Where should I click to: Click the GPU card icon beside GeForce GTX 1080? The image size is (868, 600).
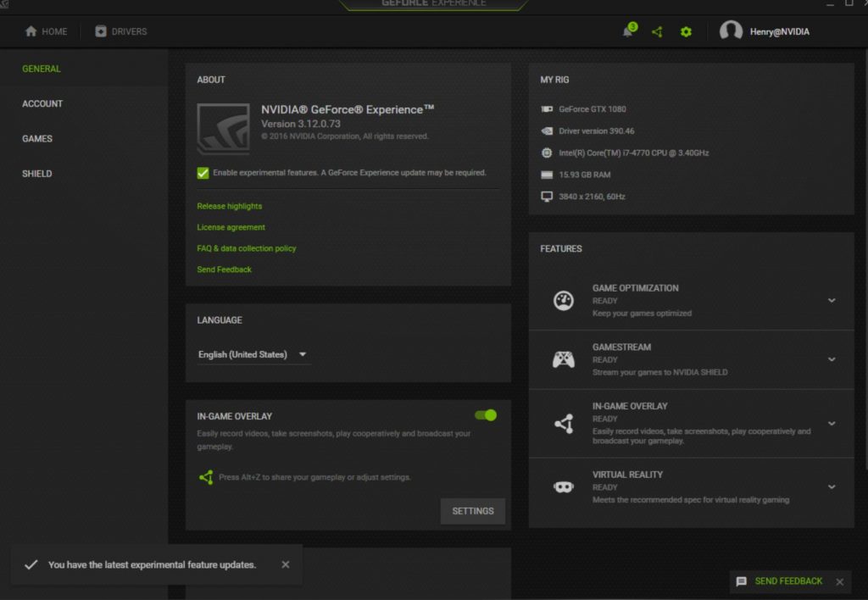pos(547,109)
